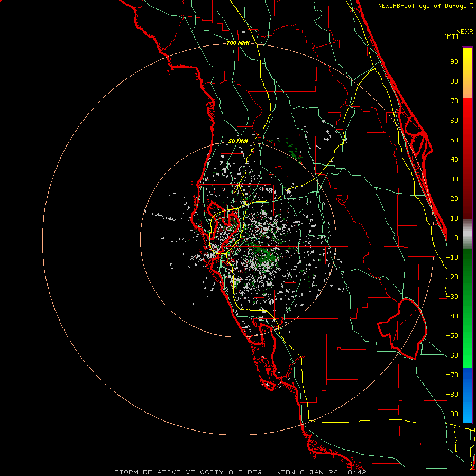Viewport: 476px width, 476px height.
Task: Click the -20 value on velocity scale
Action: [452, 277]
